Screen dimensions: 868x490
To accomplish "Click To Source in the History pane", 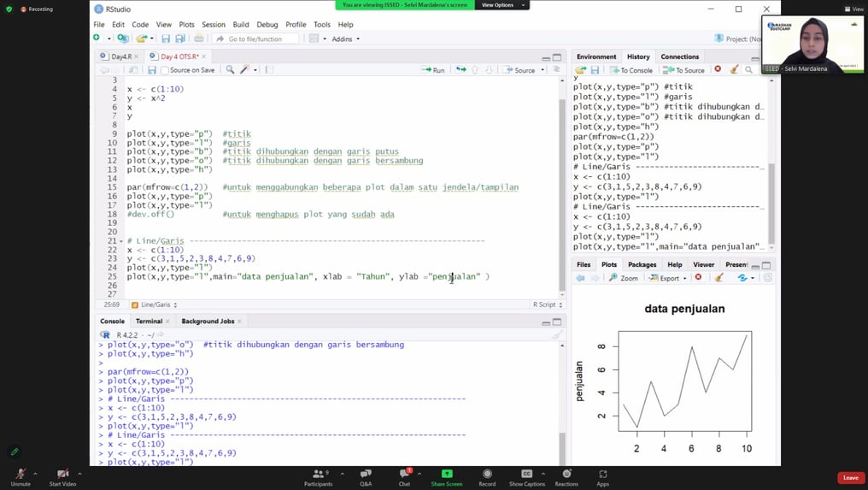I will (684, 70).
